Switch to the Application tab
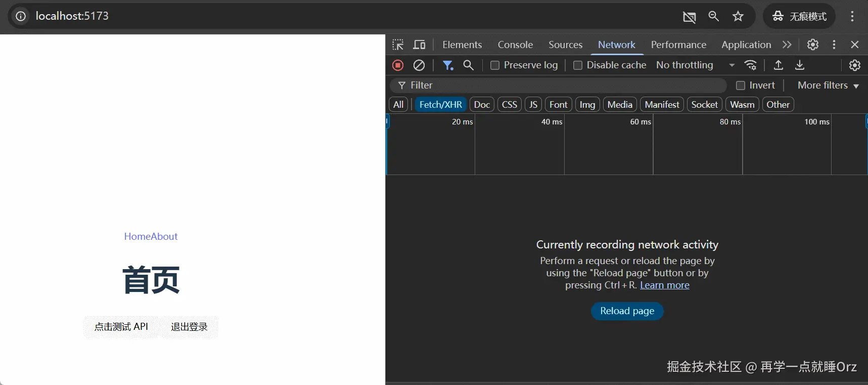Image resolution: width=868 pixels, height=385 pixels. point(746,45)
